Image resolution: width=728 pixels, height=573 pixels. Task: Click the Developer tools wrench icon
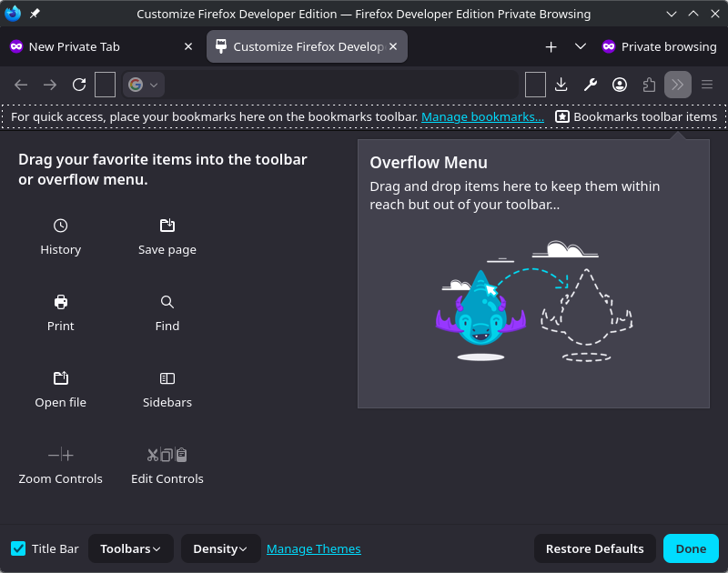click(x=591, y=85)
